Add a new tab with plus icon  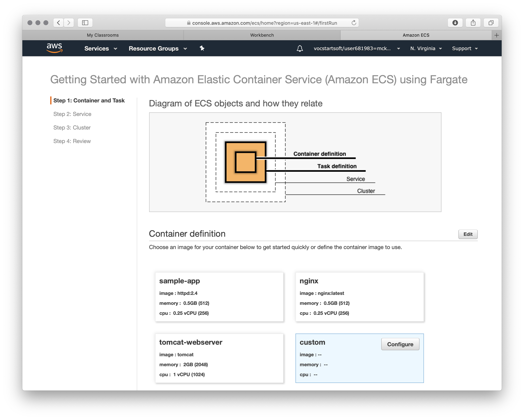point(496,35)
